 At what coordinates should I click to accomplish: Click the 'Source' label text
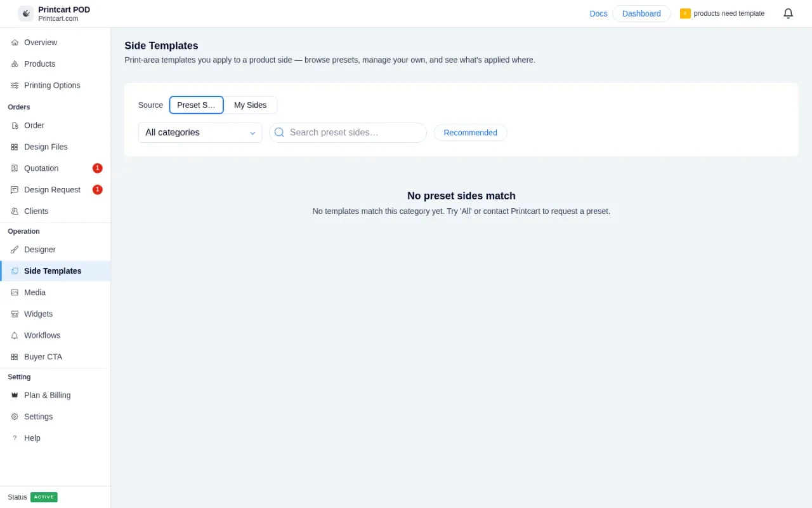point(150,105)
